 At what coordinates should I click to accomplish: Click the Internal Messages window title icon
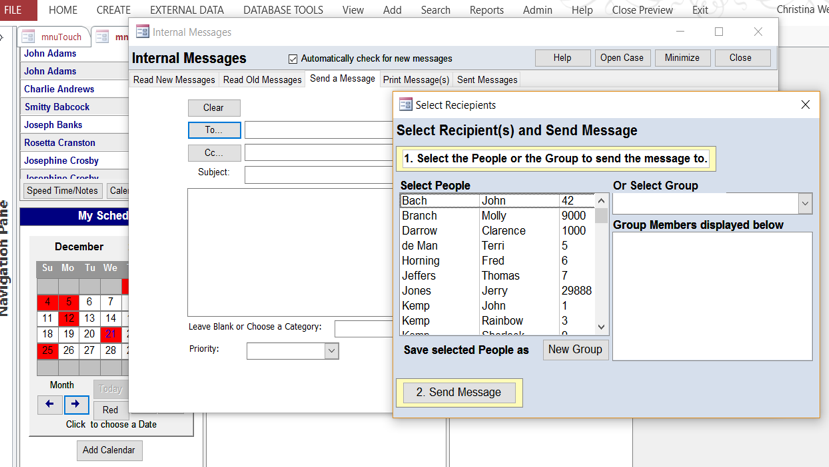(142, 32)
